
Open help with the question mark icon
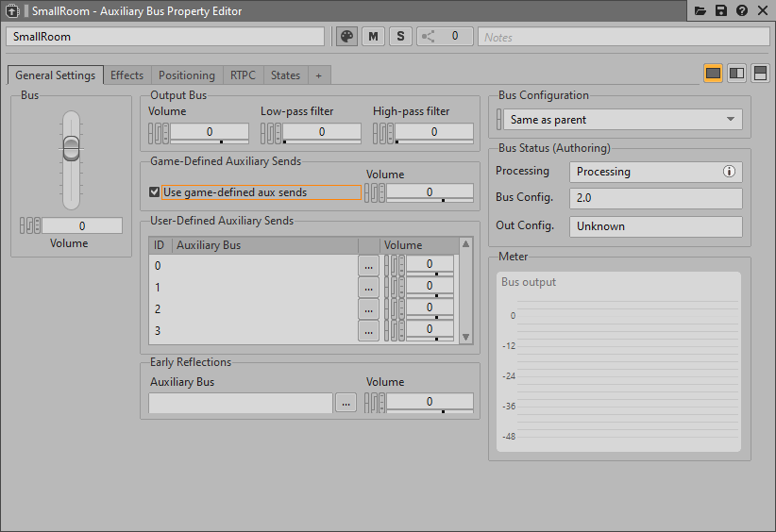[x=742, y=10]
